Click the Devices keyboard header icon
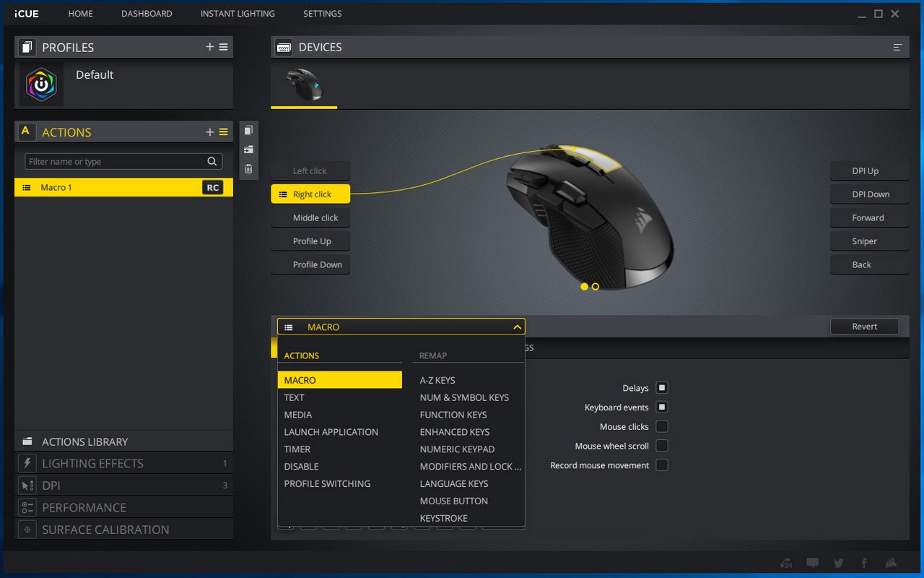The height and width of the screenshot is (578, 924). click(284, 47)
